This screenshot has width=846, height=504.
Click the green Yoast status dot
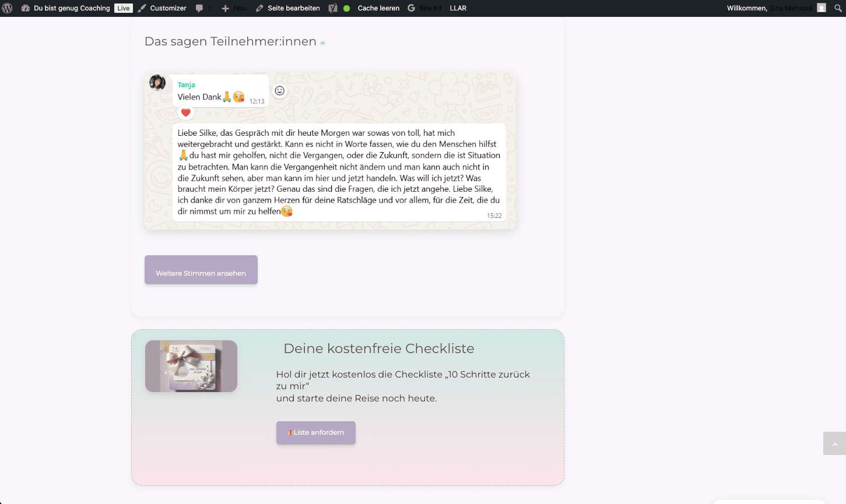click(x=346, y=8)
